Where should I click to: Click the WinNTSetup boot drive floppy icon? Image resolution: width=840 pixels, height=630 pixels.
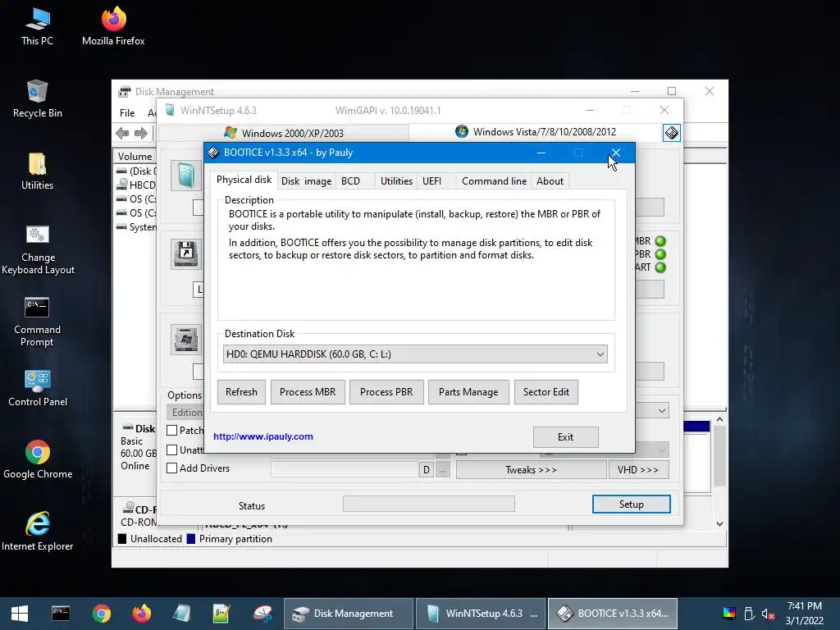coord(186,253)
